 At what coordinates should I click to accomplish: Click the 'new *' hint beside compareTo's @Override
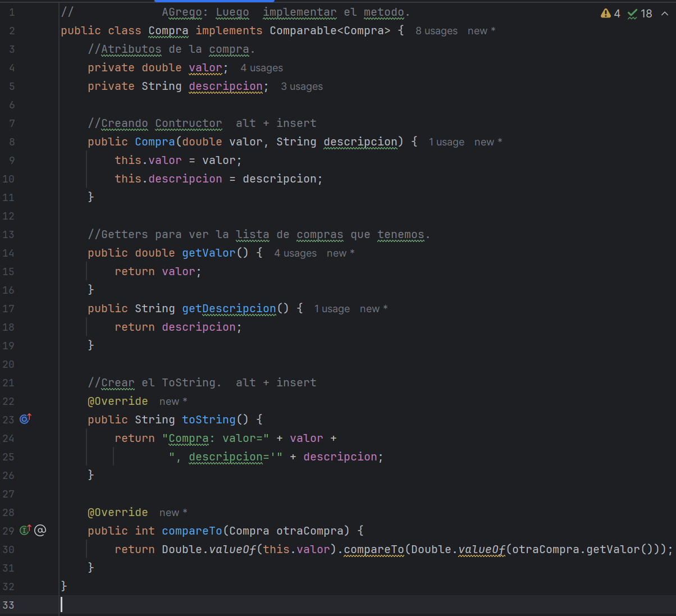coord(173,513)
